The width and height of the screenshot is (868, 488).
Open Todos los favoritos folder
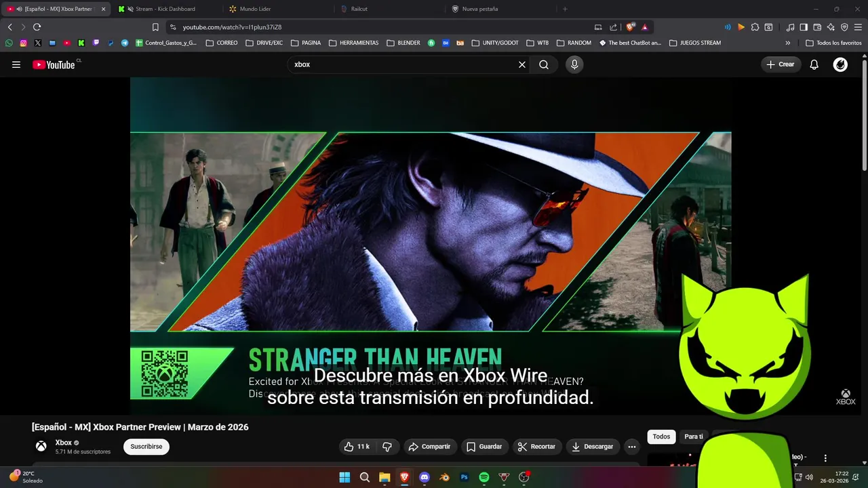click(x=833, y=43)
